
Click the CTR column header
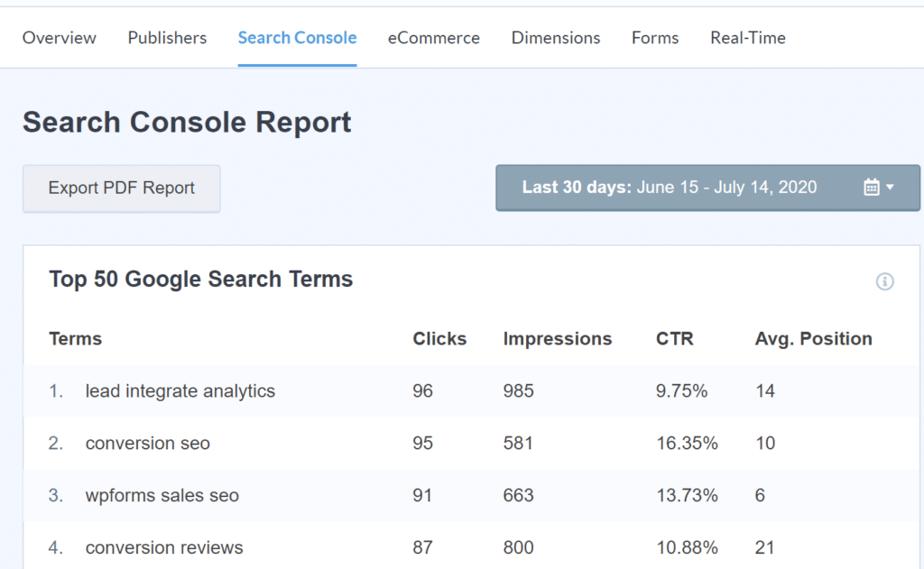(x=675, y=338)
